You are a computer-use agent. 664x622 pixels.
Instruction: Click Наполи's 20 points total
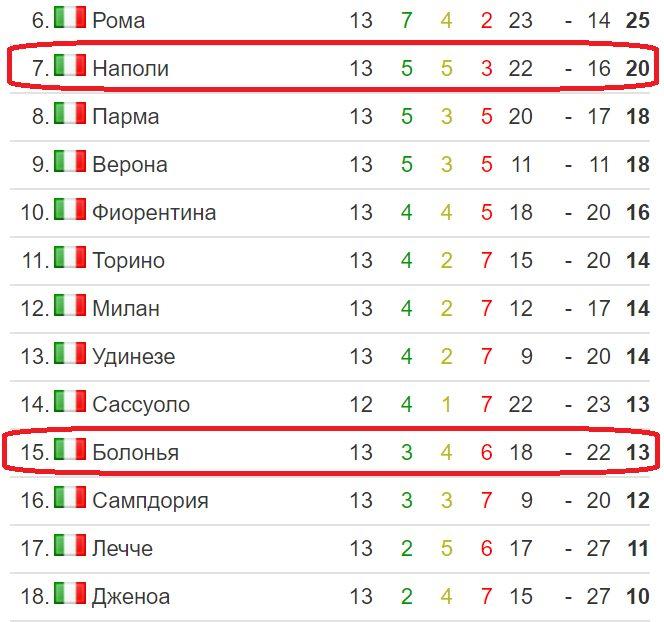coord(637,68)
